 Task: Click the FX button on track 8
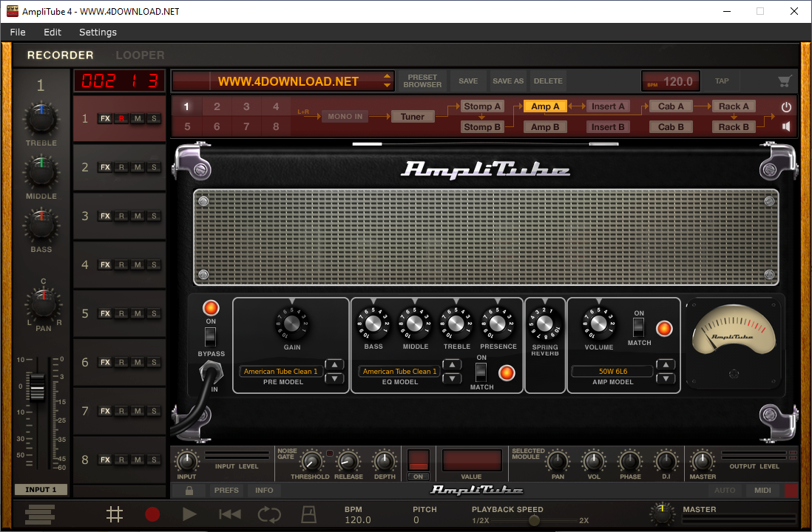point(105,460)
